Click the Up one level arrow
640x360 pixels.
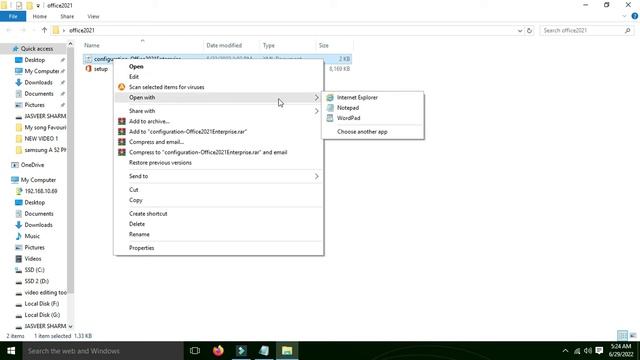click(x=44, y=30)
